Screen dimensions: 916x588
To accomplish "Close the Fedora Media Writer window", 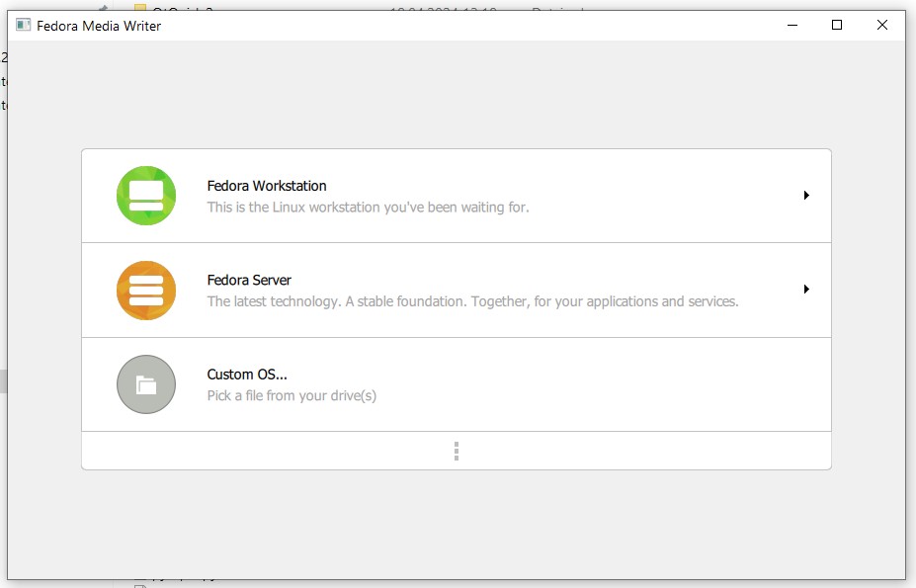I will pyautogui.click(x=882, y=25).
